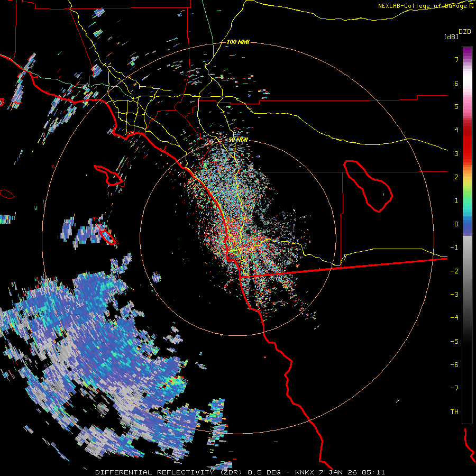
Task: Click the 2 value on the dB scale
Action: point(456,177)
